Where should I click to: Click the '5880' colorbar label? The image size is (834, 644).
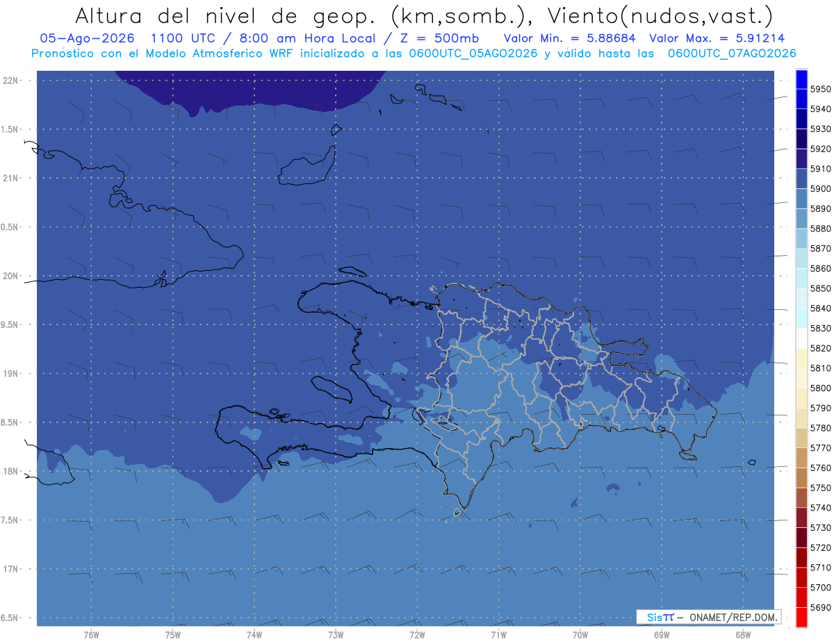tap(821, 229)
